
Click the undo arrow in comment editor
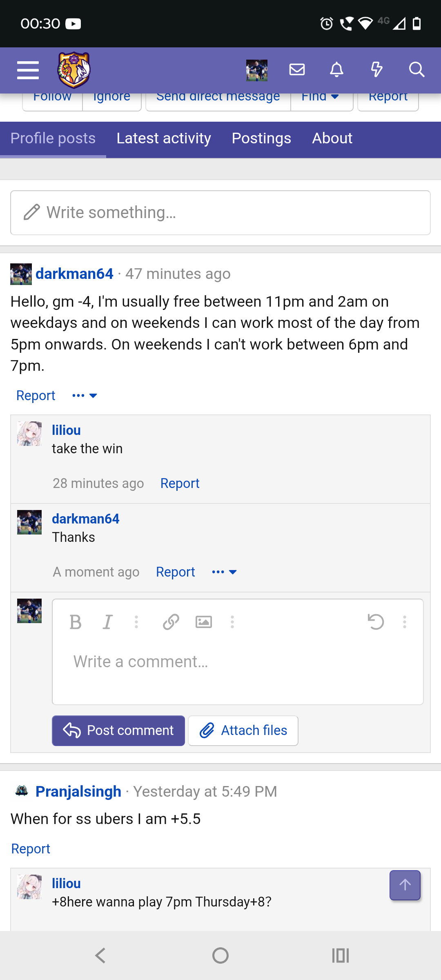click(x=376, y=622)
